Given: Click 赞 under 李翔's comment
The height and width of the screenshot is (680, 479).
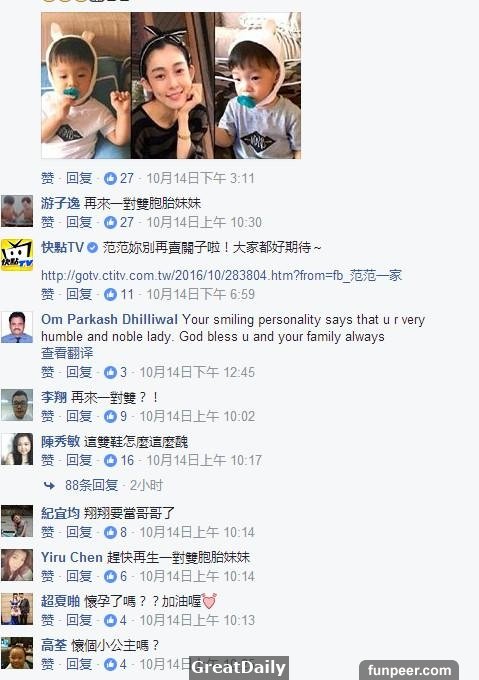Looking at the screenshot, I should [x=48, y=416].
